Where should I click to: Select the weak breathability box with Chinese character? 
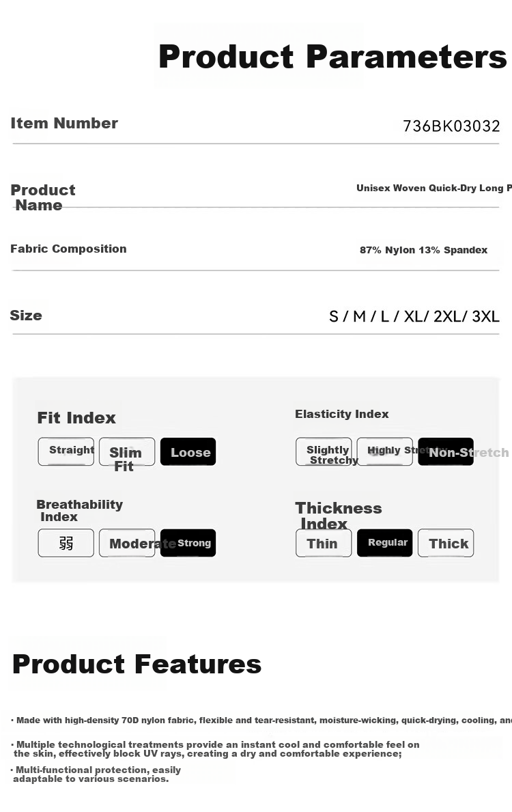66,543
